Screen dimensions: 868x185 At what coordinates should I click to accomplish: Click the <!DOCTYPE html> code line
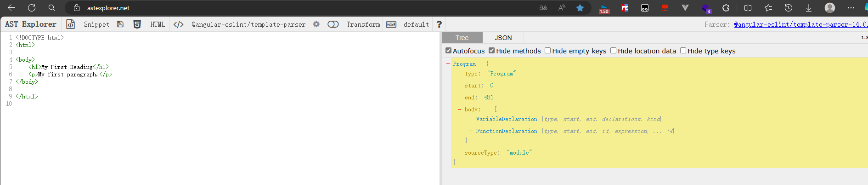(x=40, y=38)
